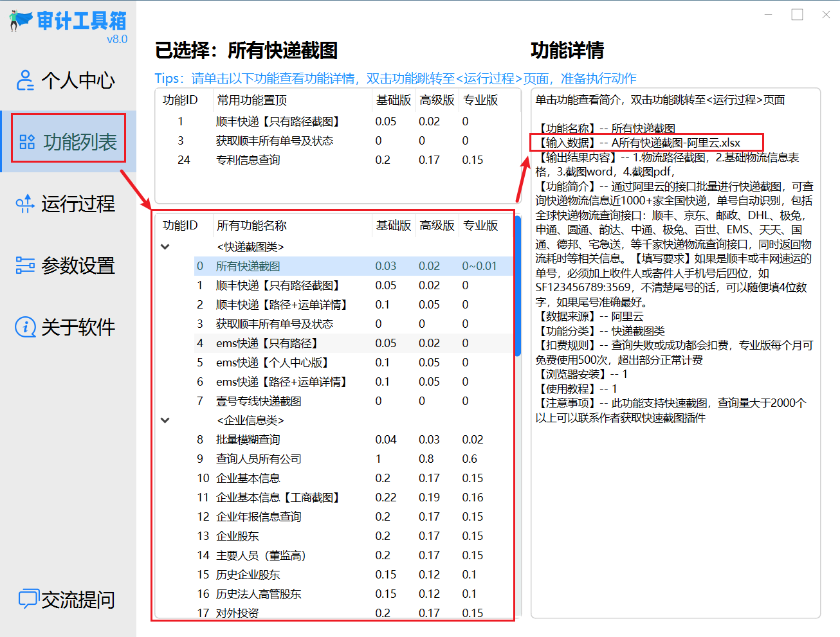Image resolution: width=840 pixels, height=637 pixels.
Task: Collapse the 快递截图类 category
Action: coord(165,246)
